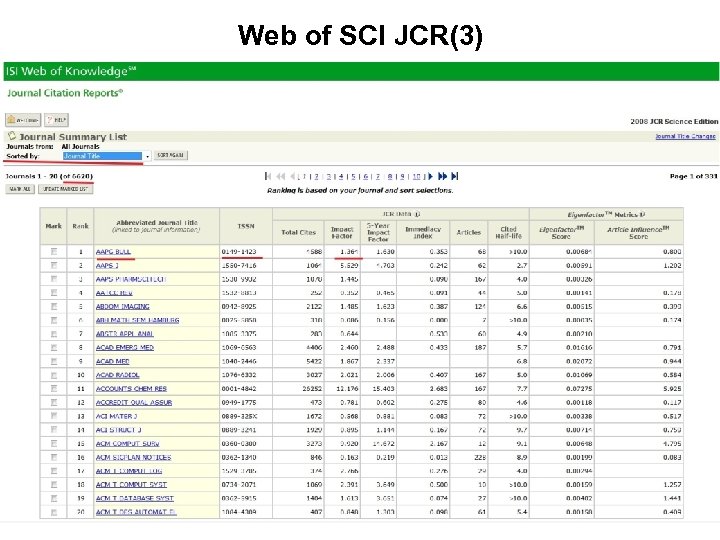Select the 15.403 five-year impact factor
The image size is (720, 540).
click(x=383, y=388)
